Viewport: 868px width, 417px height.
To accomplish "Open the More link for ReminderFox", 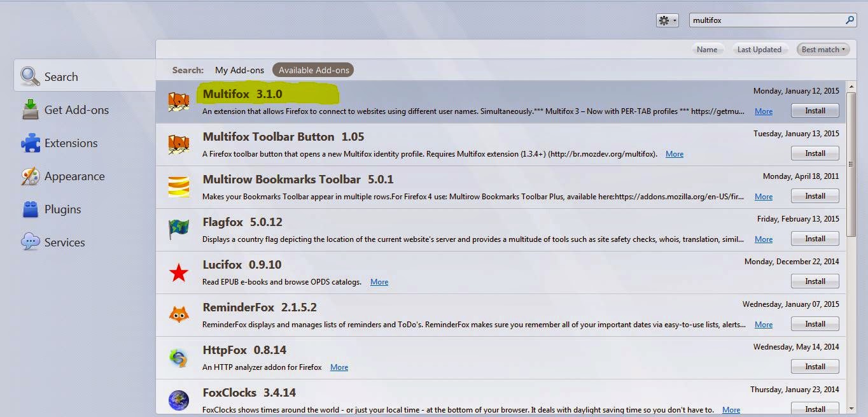I will (x=764, y=325).
